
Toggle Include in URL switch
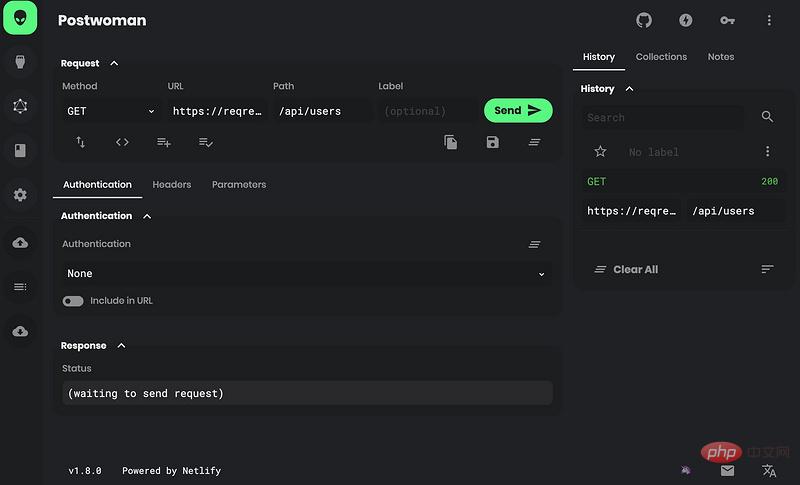(73, 301)
